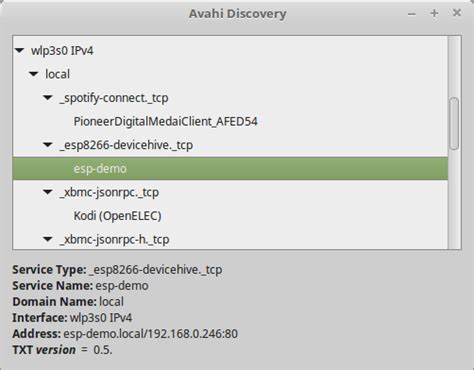
Task: Maximize the Avahi Discovery window
Action: pos(434,13)
